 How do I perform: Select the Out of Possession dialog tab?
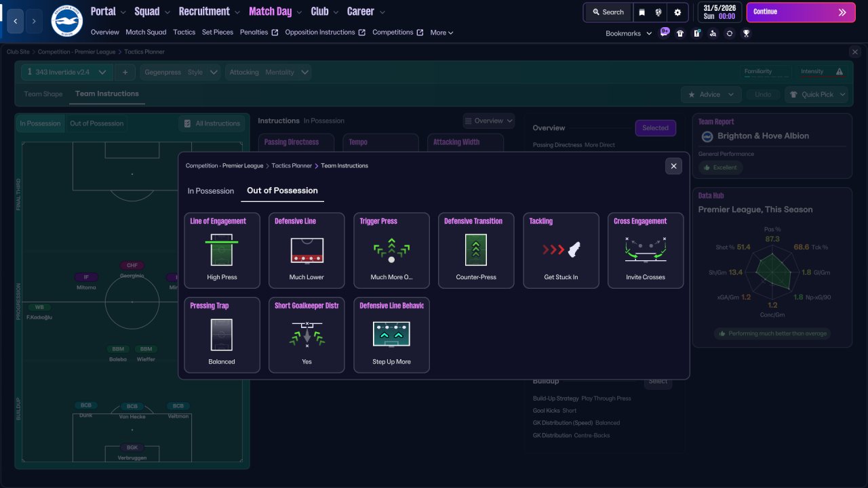pyautogui.click(x=282, y=191)
